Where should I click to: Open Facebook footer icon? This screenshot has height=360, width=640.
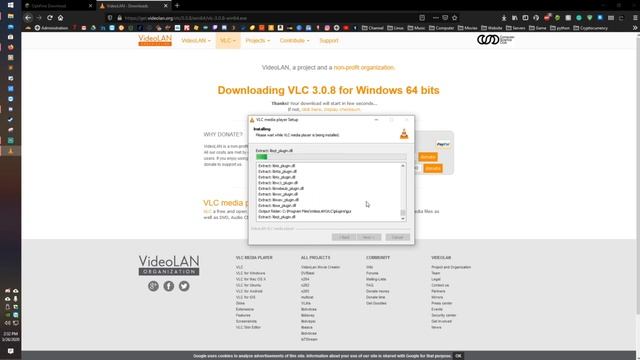pos(169,286)
